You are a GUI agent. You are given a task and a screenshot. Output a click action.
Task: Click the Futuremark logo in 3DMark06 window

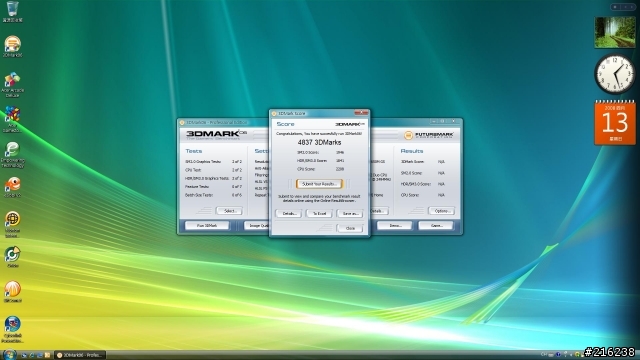pyautogui.click(x=429, y=135)
